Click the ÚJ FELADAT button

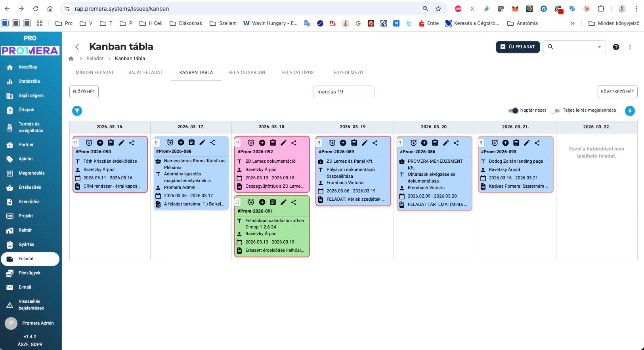(518, 47)
